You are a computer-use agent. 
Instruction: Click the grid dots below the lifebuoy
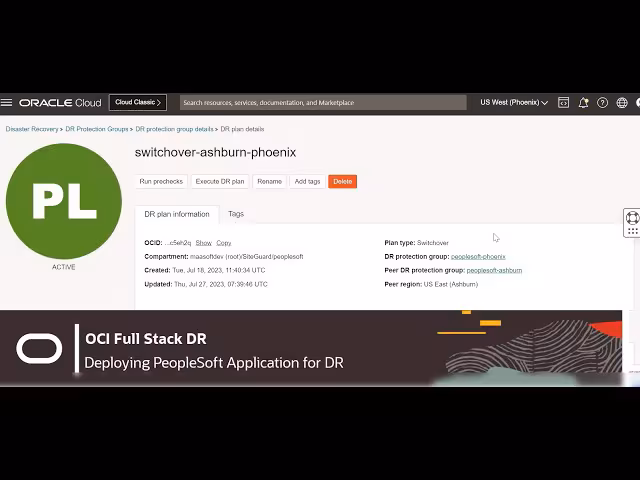click(x=633, y=231)
